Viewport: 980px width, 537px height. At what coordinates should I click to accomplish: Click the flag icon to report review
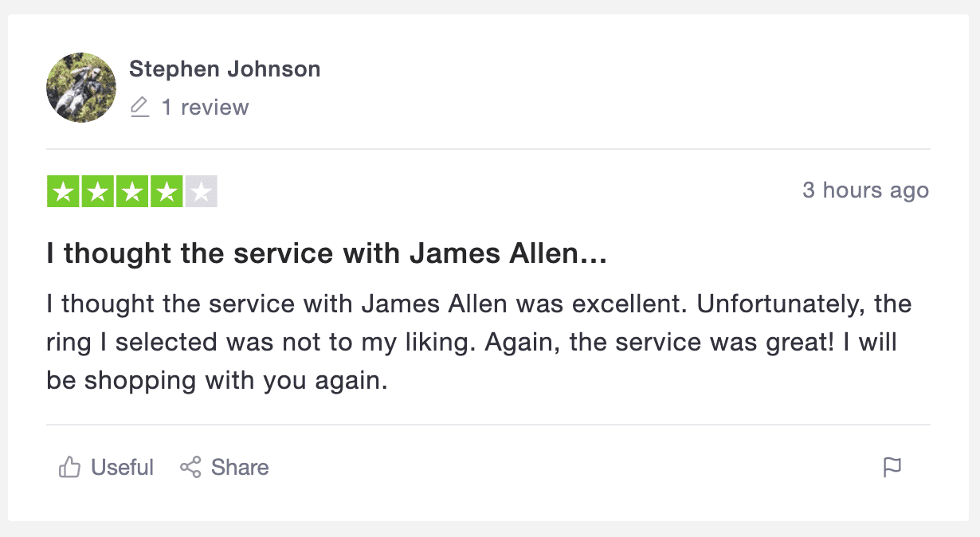click(x=893, y=468)
